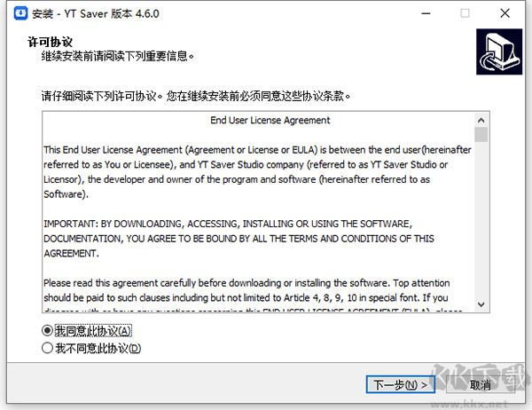Click the IMPORTANT paragraph in the license
This screenshot has height=410, width=532.
tap(239, 239)
